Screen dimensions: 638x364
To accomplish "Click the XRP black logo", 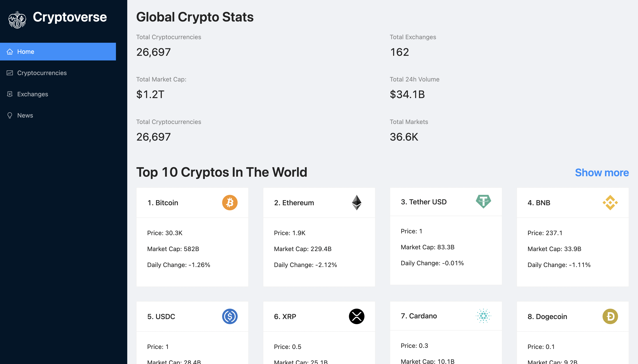I will point(356,316).
